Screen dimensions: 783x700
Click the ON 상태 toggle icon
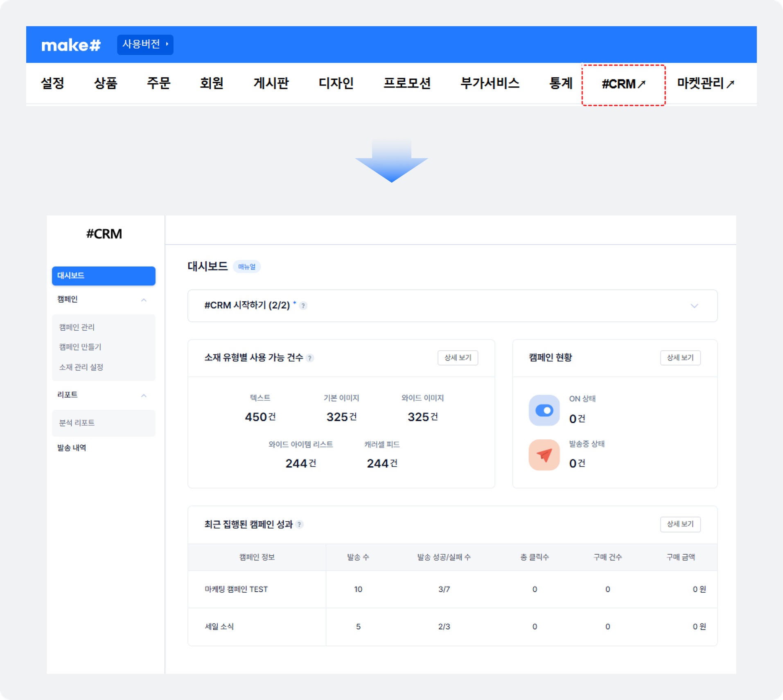pyautogui.click(x=544, y=410)
